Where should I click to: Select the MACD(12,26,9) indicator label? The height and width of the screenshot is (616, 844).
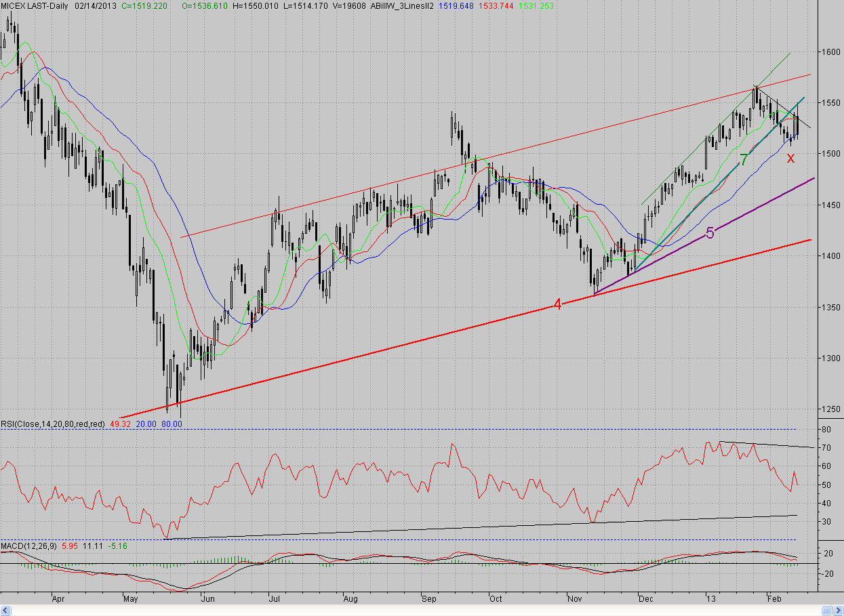click(x=29, y=546)
